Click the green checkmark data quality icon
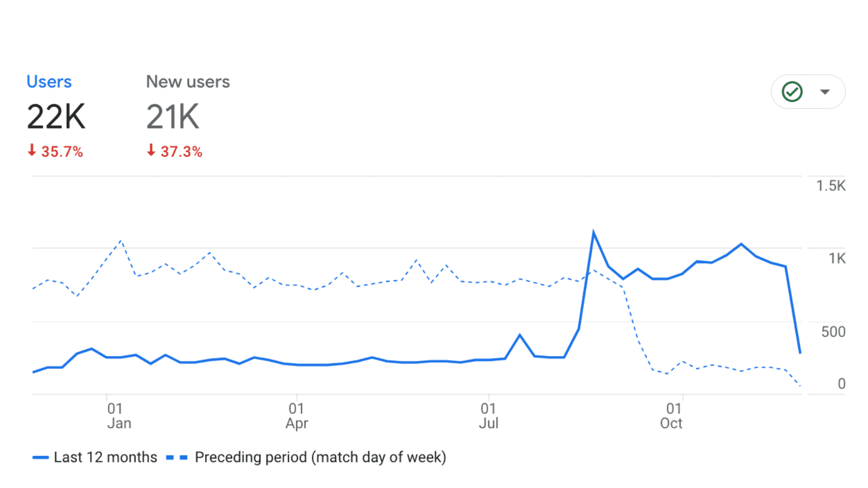Viewport: 868px width, 488px height. (x=792, y=92)
